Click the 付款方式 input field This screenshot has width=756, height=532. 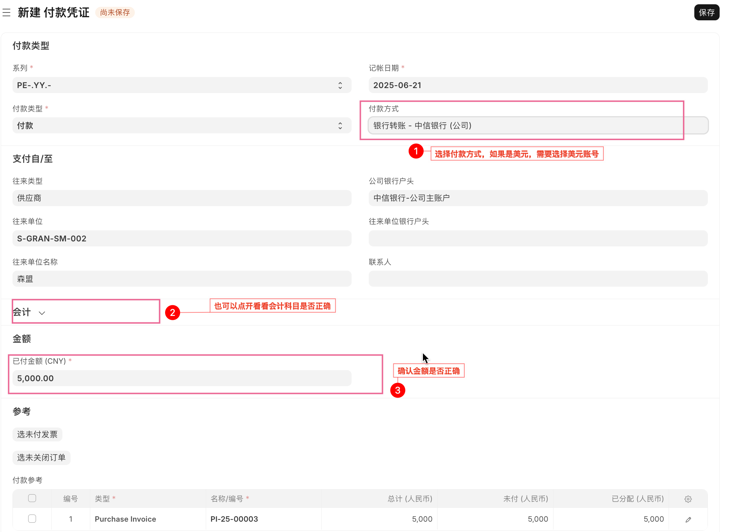coord(538,126)
